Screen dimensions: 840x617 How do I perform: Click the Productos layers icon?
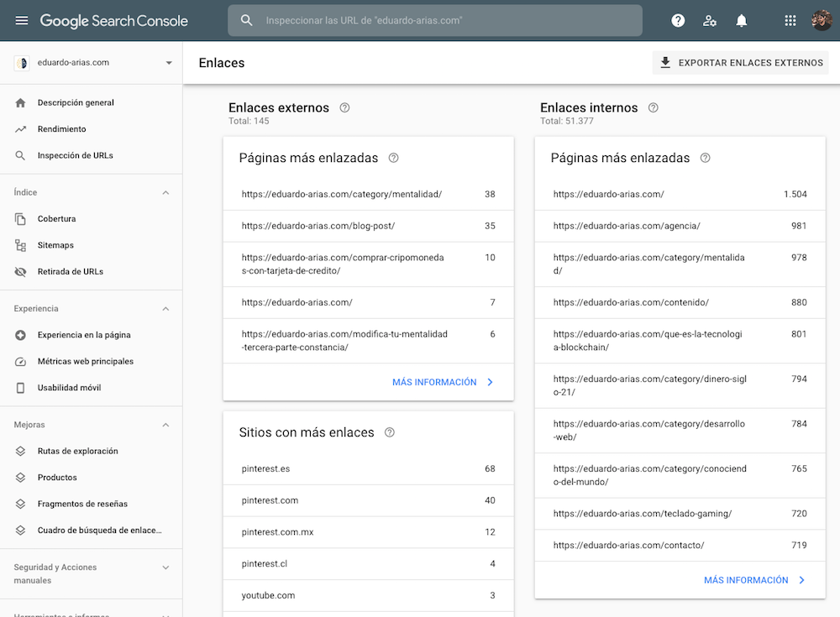point(20,477)
